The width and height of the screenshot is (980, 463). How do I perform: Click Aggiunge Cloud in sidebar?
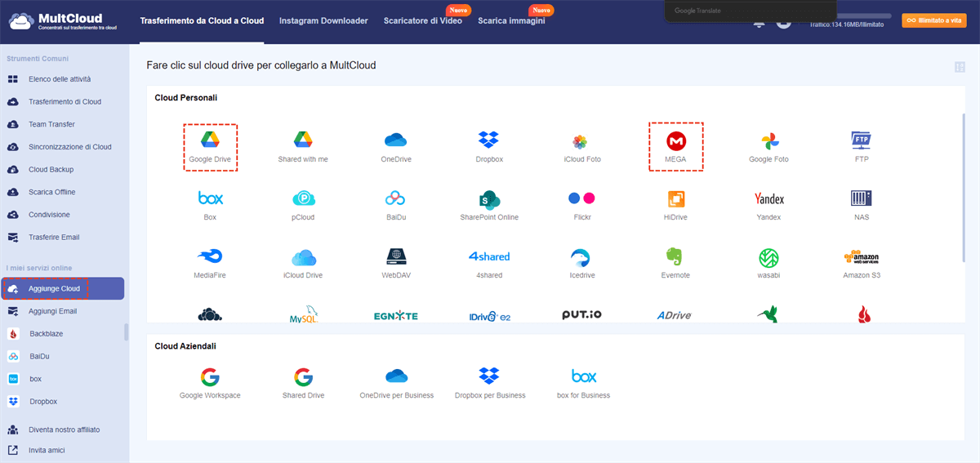pos(62,288)
